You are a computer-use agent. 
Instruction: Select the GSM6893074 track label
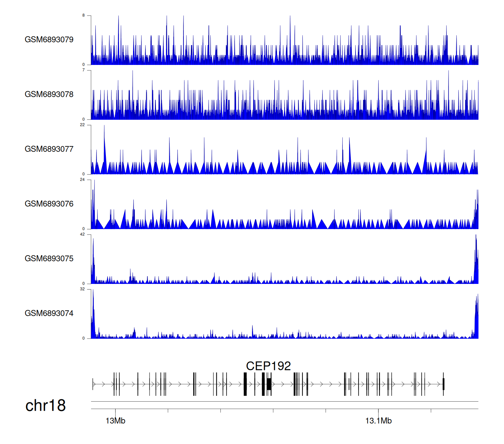coord(49,313)
